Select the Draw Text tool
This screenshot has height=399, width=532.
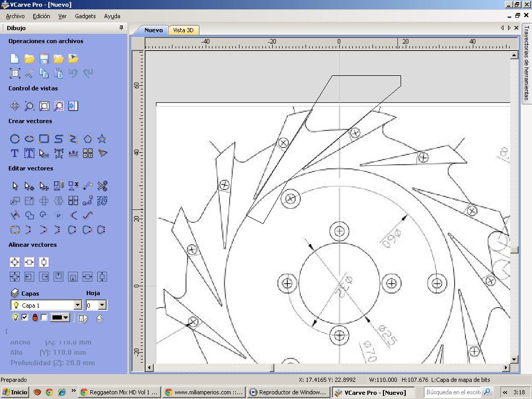(15, 153)
